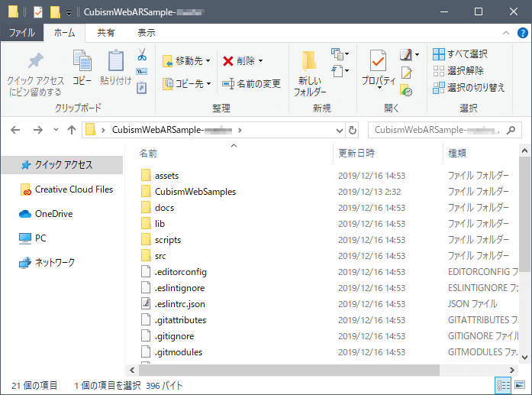Viewport: 532px width, 395px height.
Task: Open the ファイル tab
Action: [x=22, y=33]
